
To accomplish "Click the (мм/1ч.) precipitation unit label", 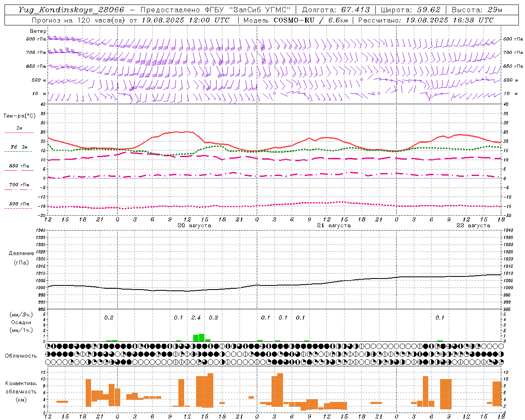I will tap(21, 330).
